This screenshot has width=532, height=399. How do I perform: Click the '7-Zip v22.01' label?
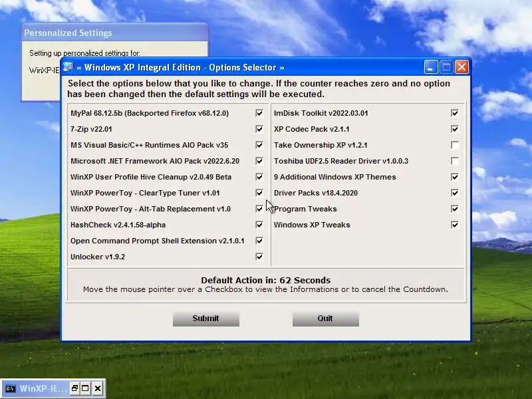tap(91, 129)
